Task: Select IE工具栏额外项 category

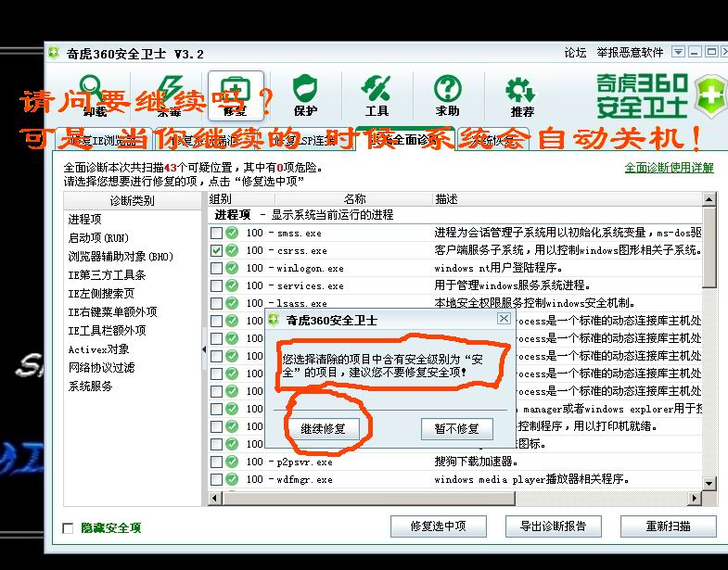Action: tap(107, 331)
